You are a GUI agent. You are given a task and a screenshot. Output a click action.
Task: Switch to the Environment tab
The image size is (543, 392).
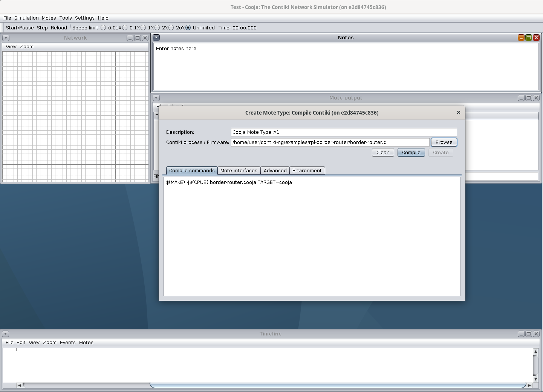307,171
